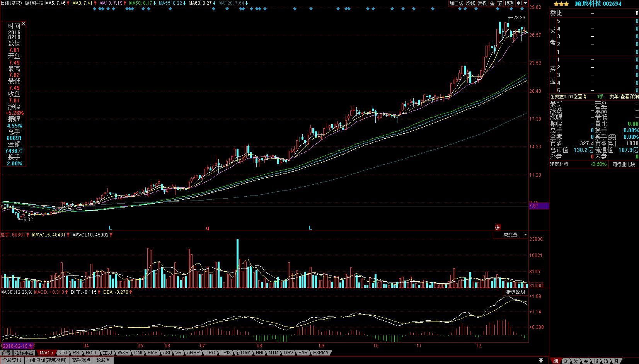Toggle 均线 moving average lines
The width and height of the screenshot is (639, 364).
pos(470,3)
